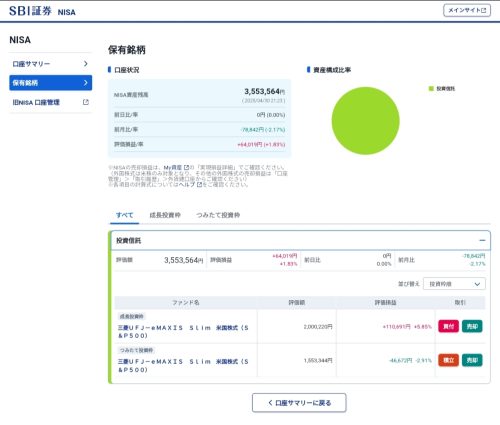Click 買付 for the 成長投資枠 fund
The width and height of the screenshot is (500, 425).
point(449,326)
